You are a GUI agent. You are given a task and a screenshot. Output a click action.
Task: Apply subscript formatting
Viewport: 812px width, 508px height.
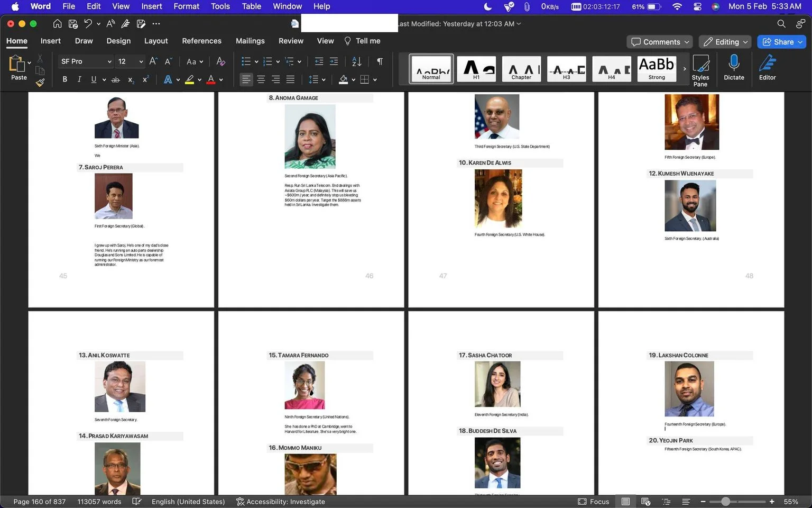(131, 79)
